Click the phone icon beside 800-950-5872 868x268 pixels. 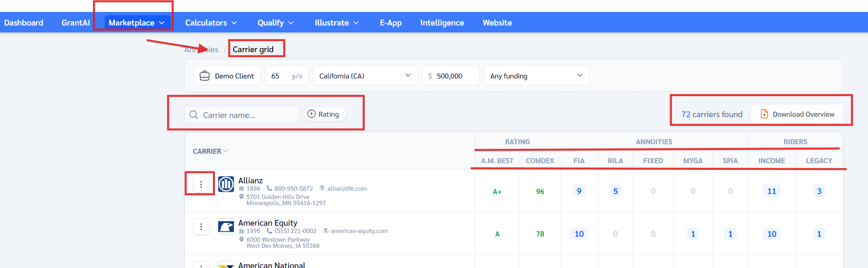[x=269, y=188]
